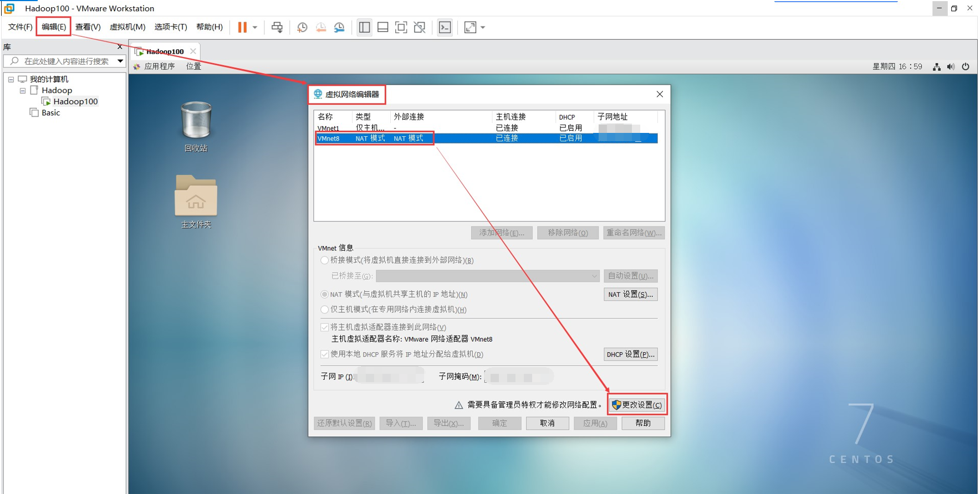
Task: Toggle the thumbnail bar icon
Action: click(382, 27)
